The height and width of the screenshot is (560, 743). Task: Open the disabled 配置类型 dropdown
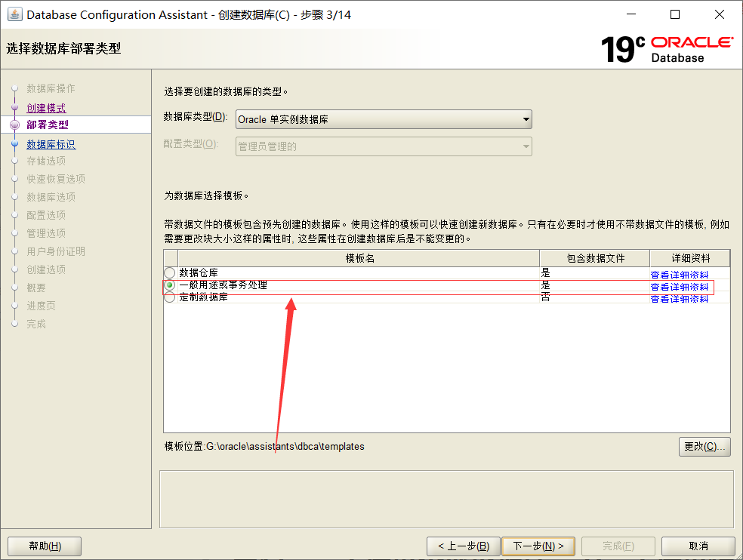pos(384,146)
